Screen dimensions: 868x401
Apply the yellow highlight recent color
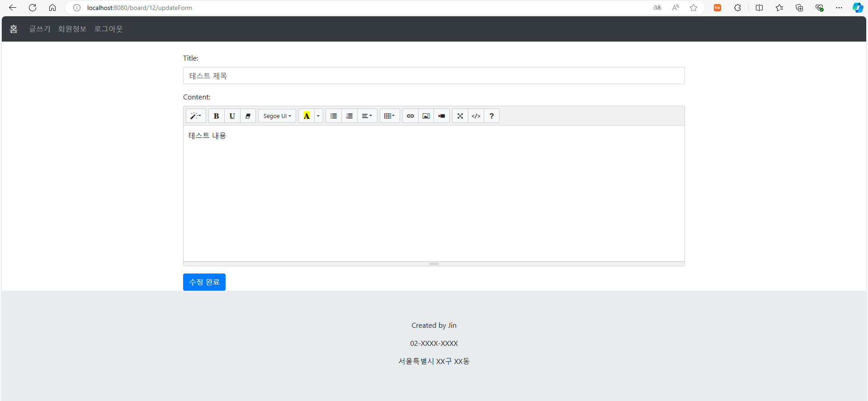(307, 116)
